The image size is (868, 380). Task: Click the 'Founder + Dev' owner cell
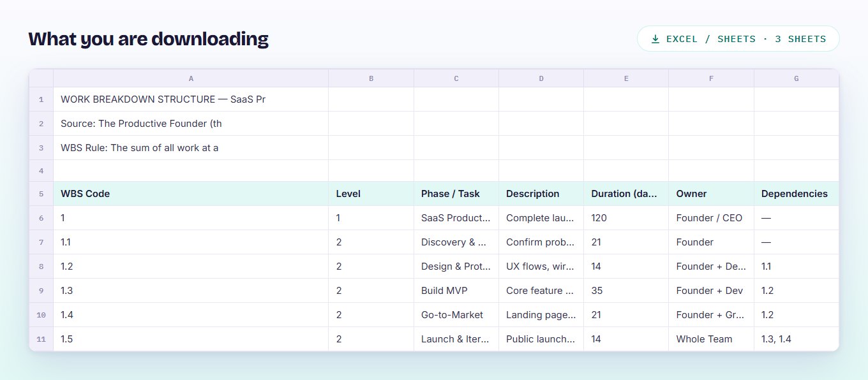pyautogui.click(x=711, y=291)
